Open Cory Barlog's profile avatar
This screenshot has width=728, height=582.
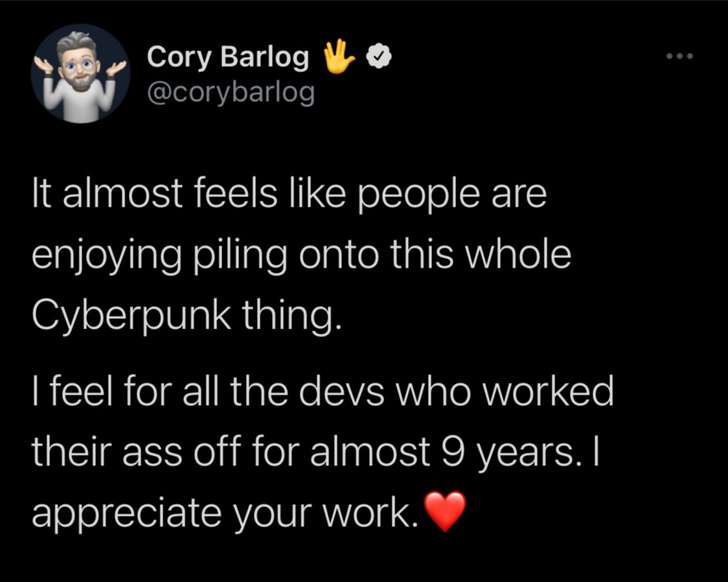80,73
